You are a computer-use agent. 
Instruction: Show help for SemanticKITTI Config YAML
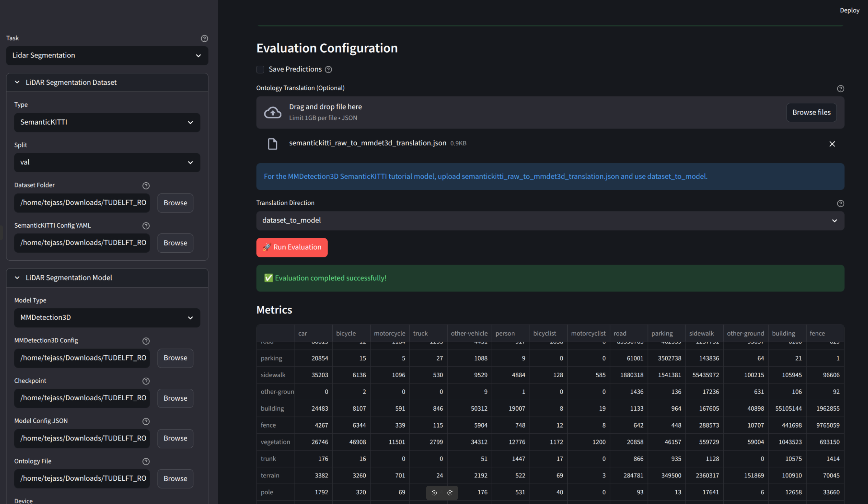146,226
